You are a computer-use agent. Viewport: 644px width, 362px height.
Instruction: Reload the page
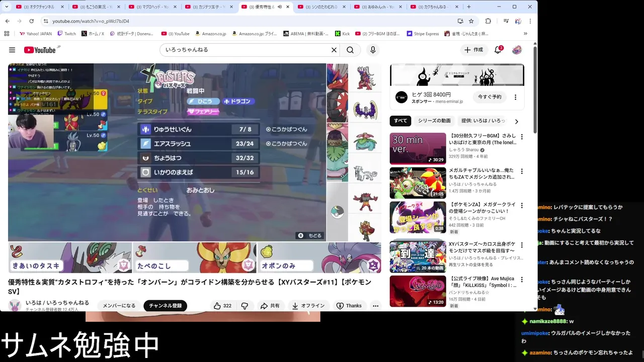pyautogui.click(x=31, y=21)
